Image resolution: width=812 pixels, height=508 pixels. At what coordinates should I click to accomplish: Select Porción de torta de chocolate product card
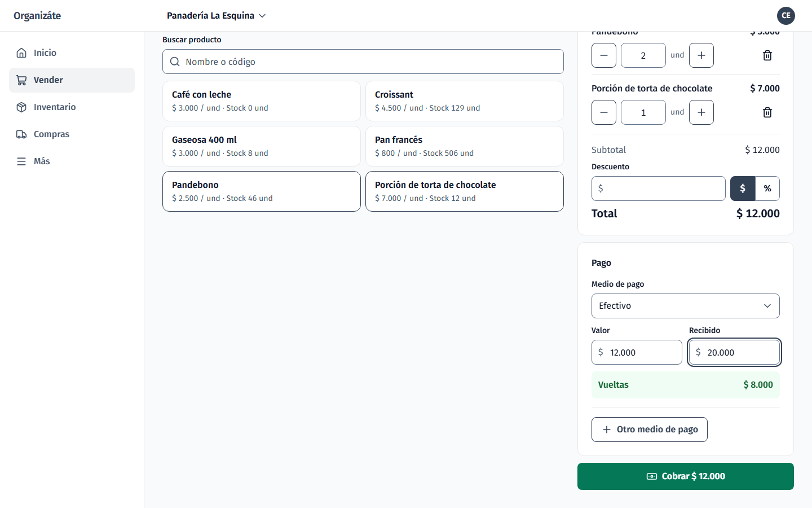(465, 191)
